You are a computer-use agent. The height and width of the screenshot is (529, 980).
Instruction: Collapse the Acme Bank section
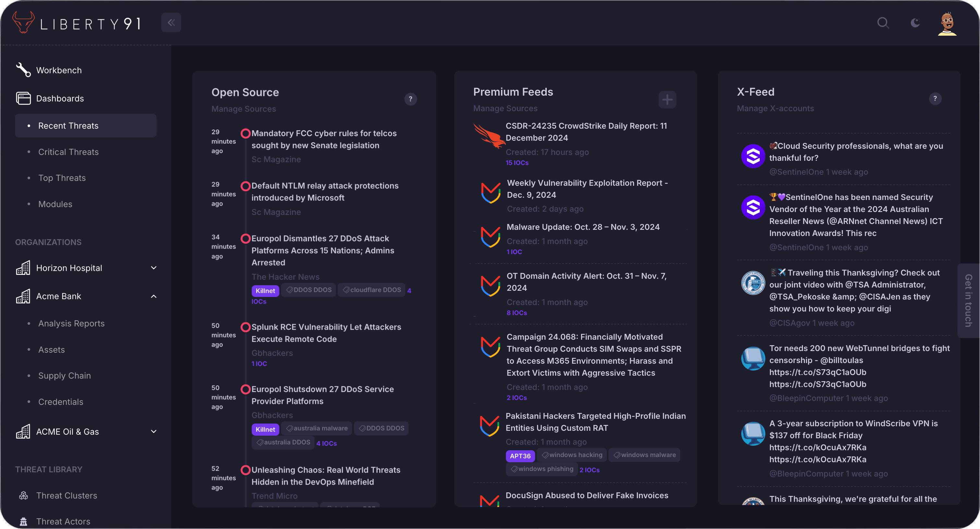pyautogui.click(x=154, y=296)
